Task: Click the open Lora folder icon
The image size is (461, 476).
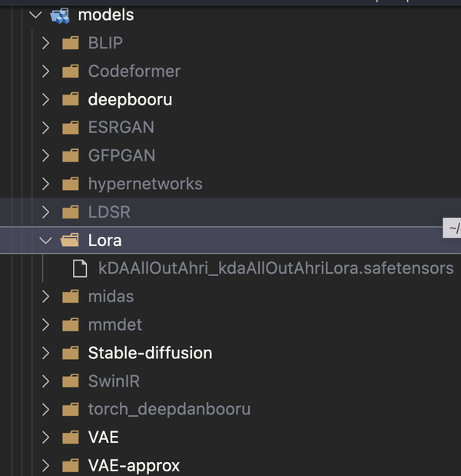Action: coord(71,240)
